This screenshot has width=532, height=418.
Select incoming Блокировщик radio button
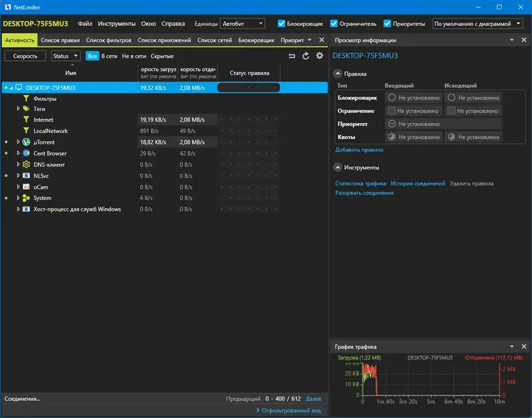coord(392,98)
